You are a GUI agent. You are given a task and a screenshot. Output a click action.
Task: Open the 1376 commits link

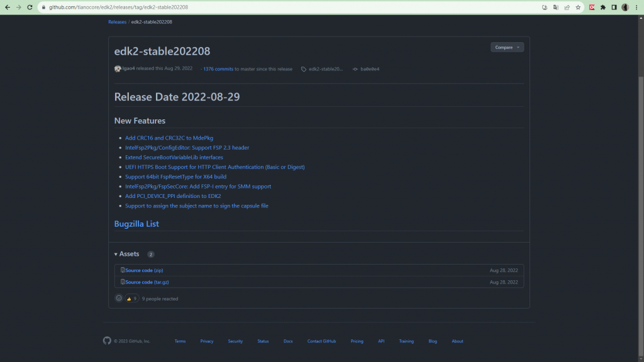218,69
